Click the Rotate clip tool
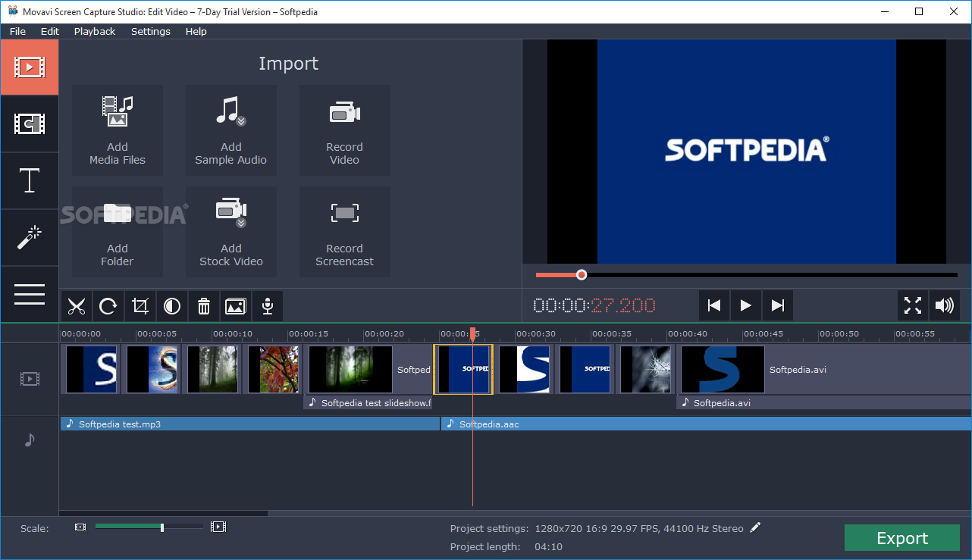The width and height of the screenshot is (972, 560). 108,306
